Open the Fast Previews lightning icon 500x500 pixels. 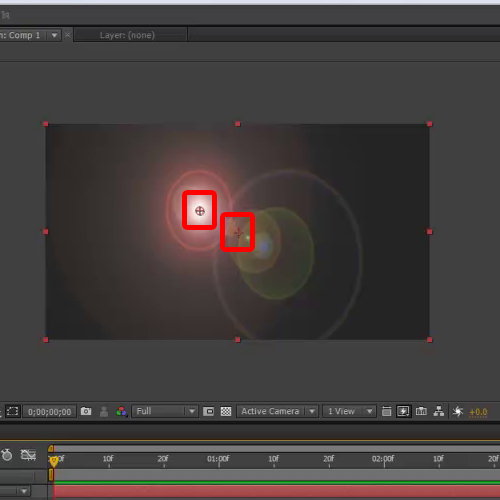tap(403, 411)
